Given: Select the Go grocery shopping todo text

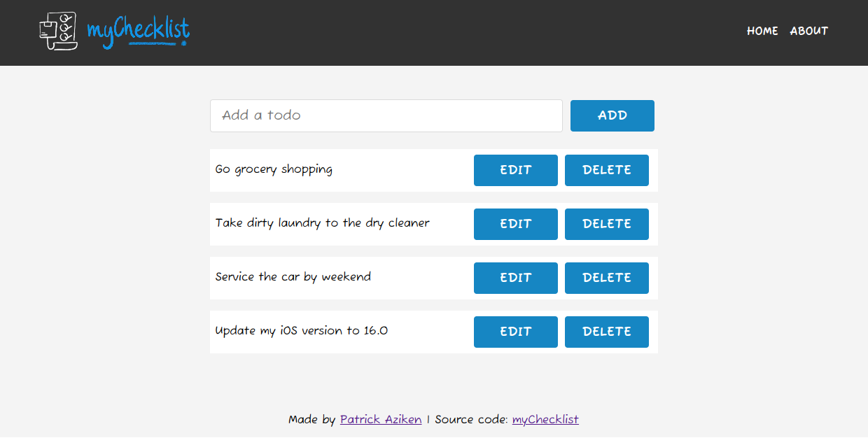Looking at the screenshot, I should [274, 169].
